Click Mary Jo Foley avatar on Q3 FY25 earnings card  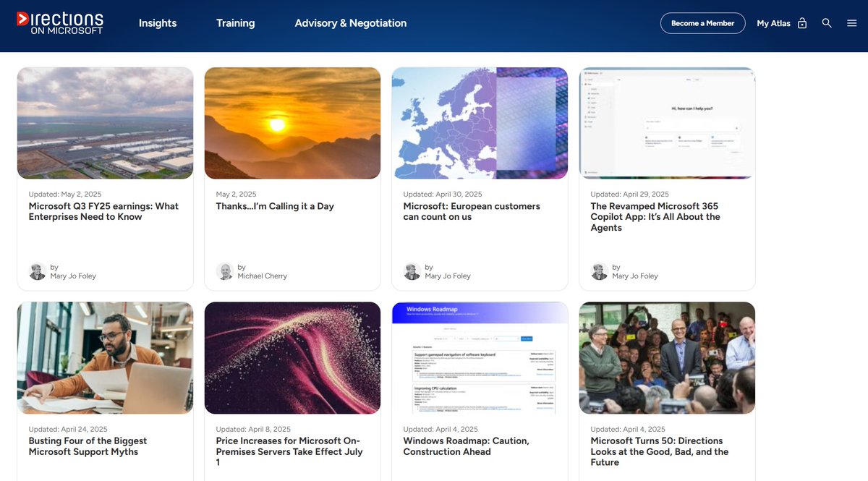point(38,271)
